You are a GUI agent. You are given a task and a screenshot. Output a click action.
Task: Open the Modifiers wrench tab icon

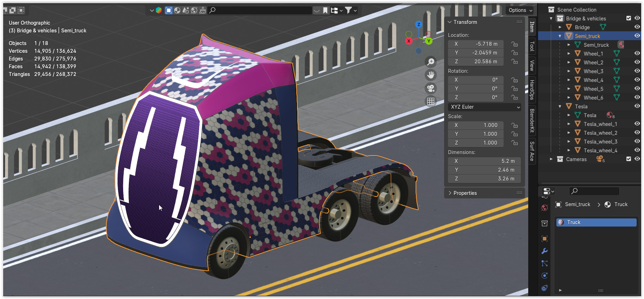coord(544,251)
